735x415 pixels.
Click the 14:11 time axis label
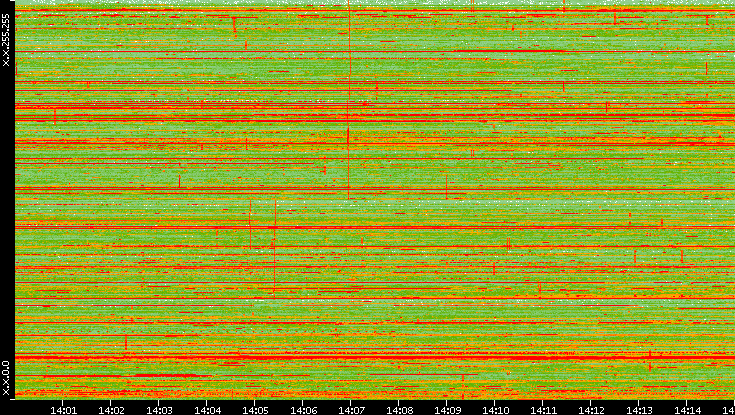[x=543, y=410]
